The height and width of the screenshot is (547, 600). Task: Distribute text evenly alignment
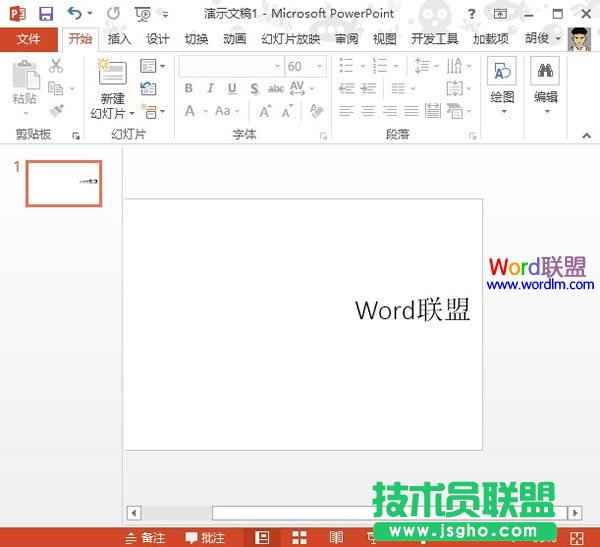point(433,111)
